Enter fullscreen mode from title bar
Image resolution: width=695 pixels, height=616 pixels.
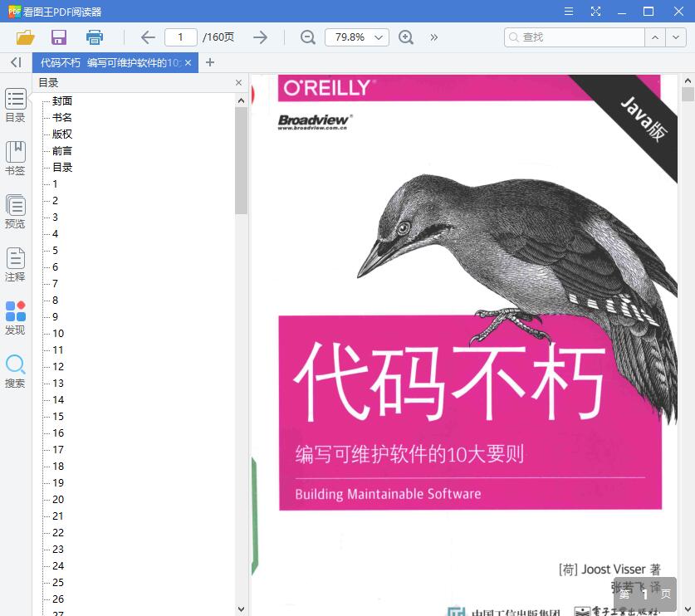595,12
